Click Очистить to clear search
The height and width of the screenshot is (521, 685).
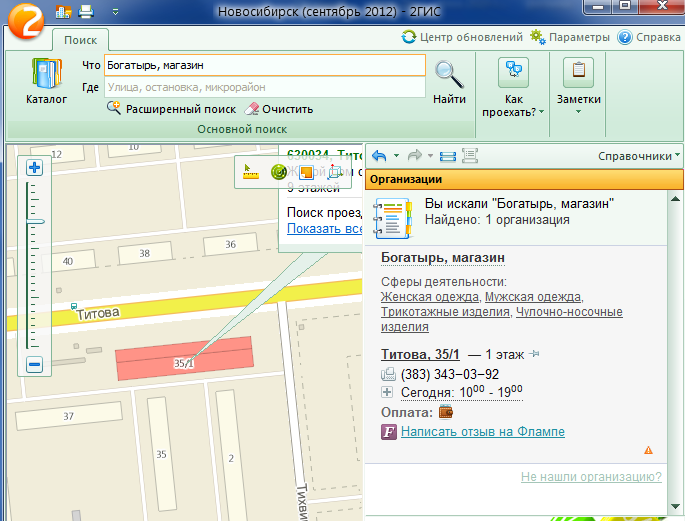coord(279,109)
